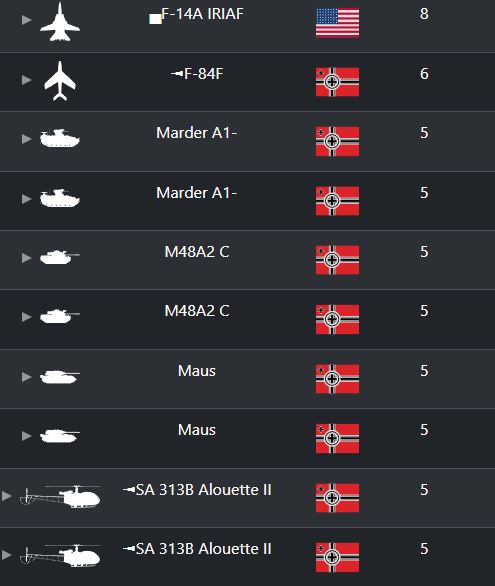
Task: Click the flag in the lower Maus row
Action: point(337,438)
